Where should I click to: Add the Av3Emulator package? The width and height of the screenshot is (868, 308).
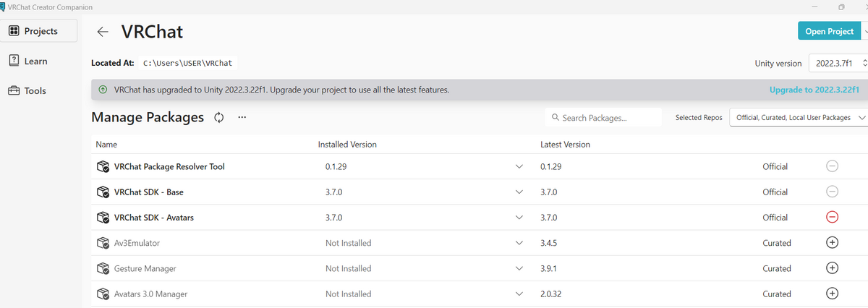[832, 243]
